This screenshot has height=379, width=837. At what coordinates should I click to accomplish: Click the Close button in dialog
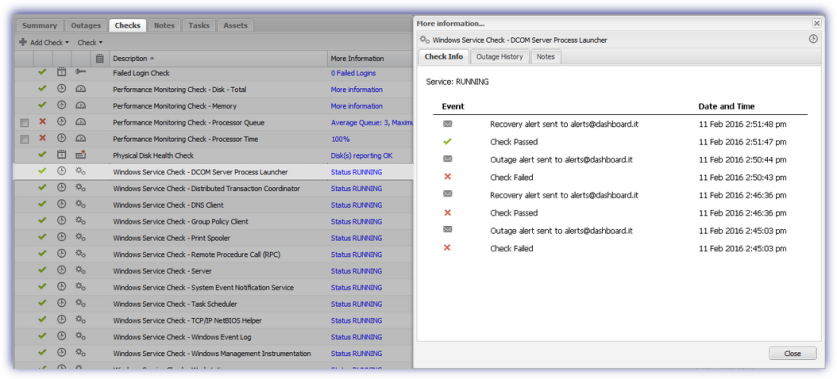792,353
